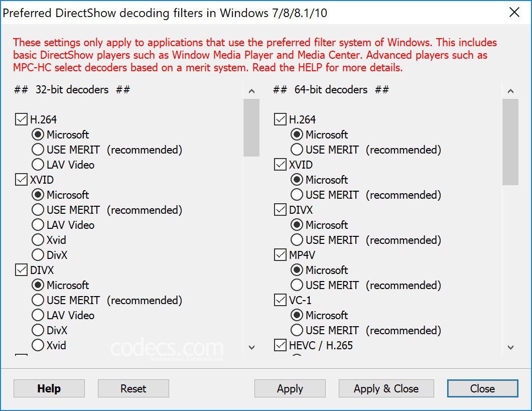Choose Xvid decoder under 32-bit XVID

point(38,239)
